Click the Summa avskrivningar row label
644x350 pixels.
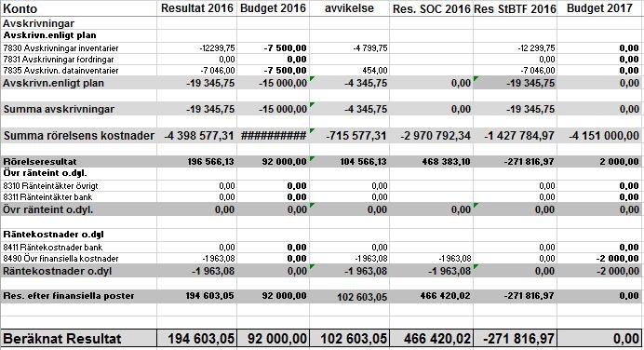(59, 109)
